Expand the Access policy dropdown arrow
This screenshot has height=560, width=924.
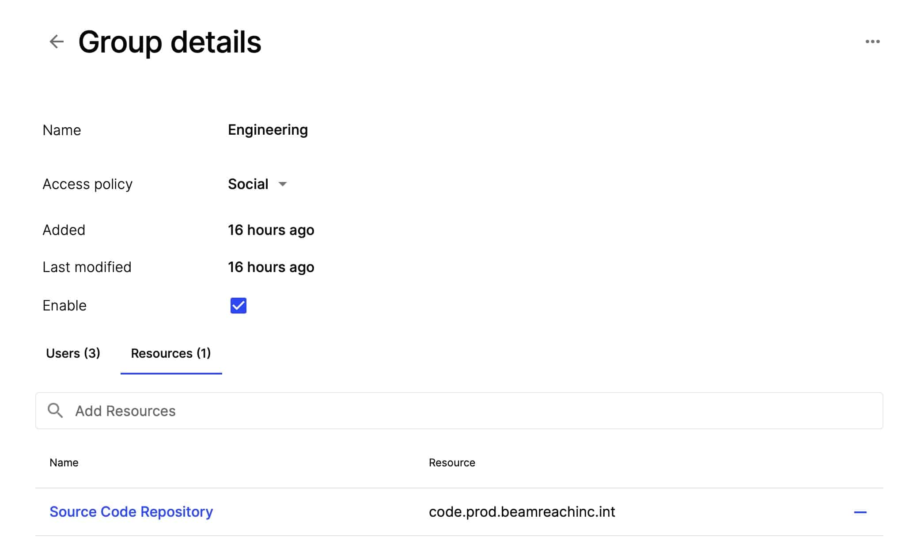pyautogui.click(x=283, y=184)
